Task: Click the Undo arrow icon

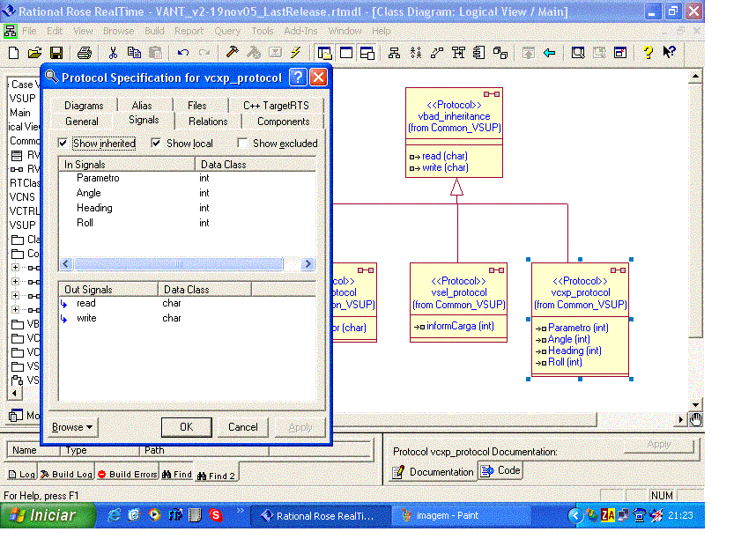Action: coord(182,53)
